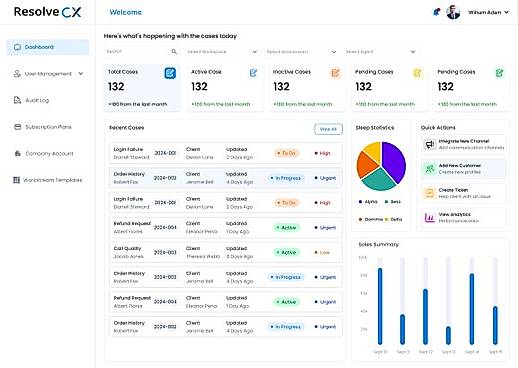Open the Select Agent dropdown
The image size is (518, 368).
coord(380,52)
